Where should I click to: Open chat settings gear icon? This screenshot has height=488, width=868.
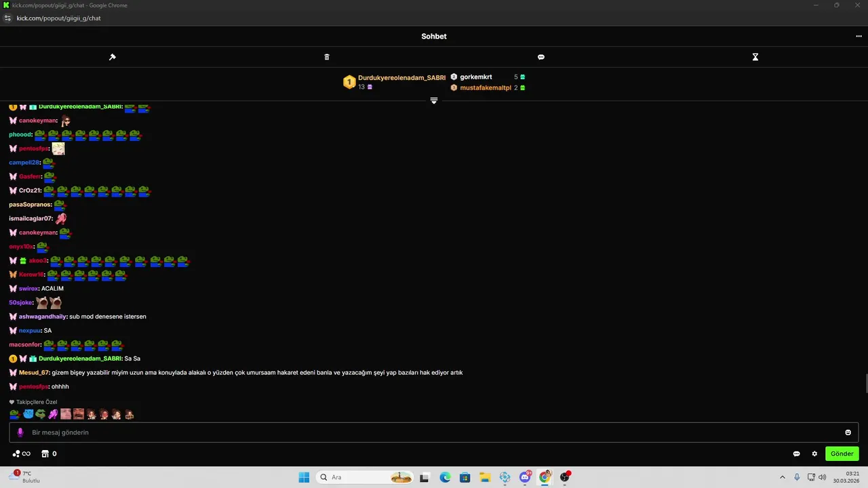click(815, 454)
